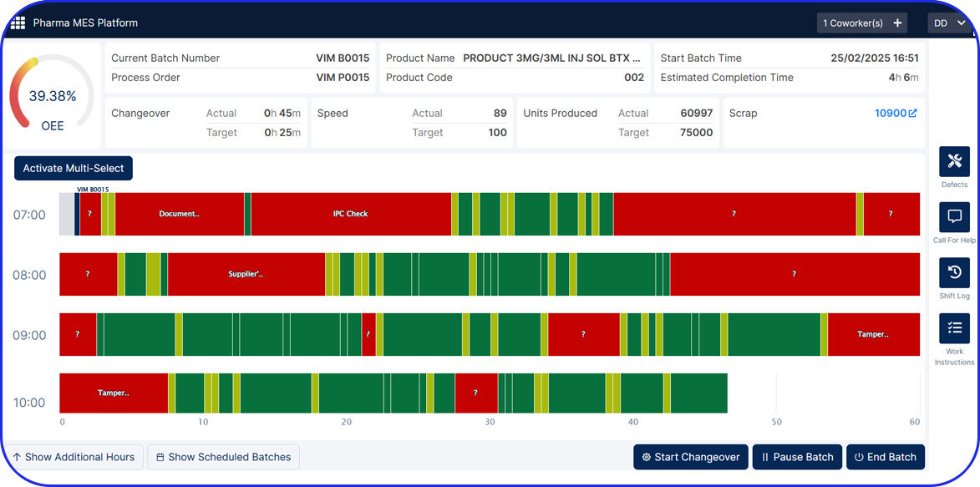Toggle Show Scheduled Batches
Screen dimensions: 980x487
point(223,457)
